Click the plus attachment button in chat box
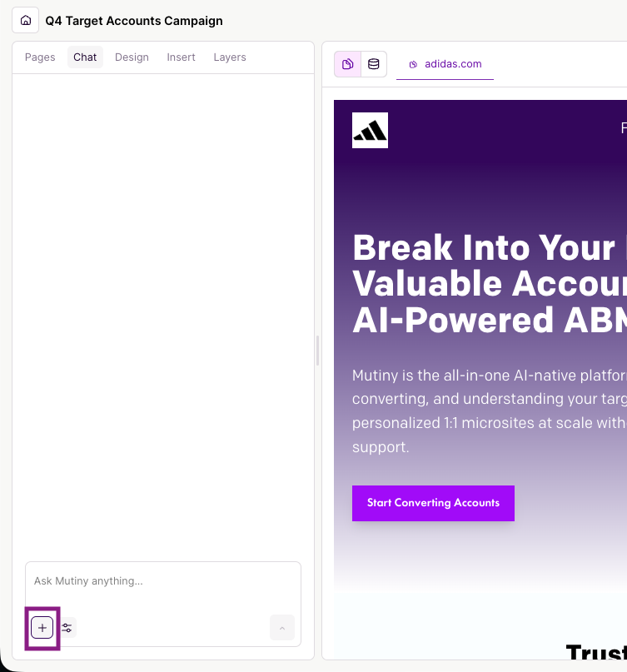 pos(42,628)
